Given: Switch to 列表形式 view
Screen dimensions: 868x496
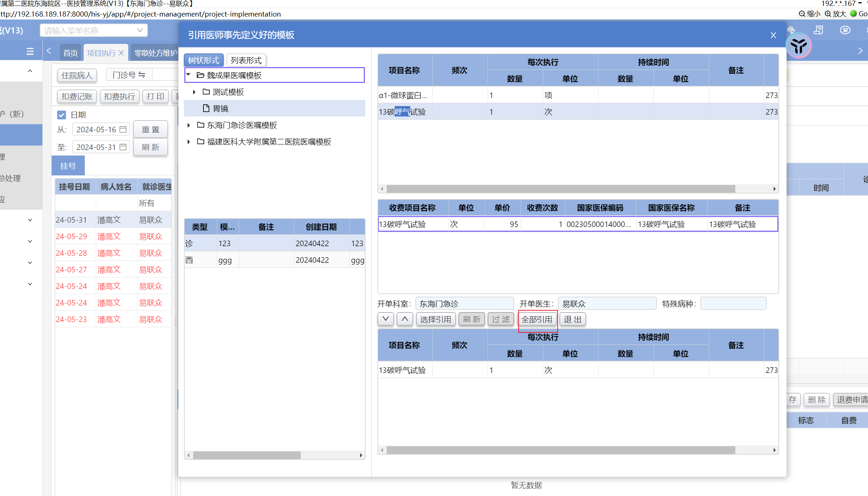Looking at the screenshot, I should 246,60.
